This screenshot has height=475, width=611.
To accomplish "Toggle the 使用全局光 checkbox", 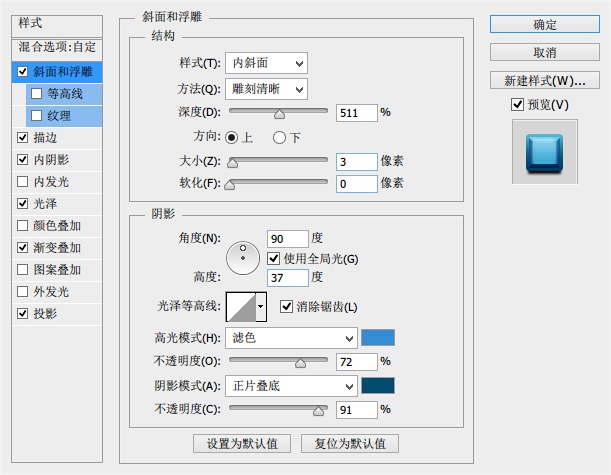I will 274,259.
